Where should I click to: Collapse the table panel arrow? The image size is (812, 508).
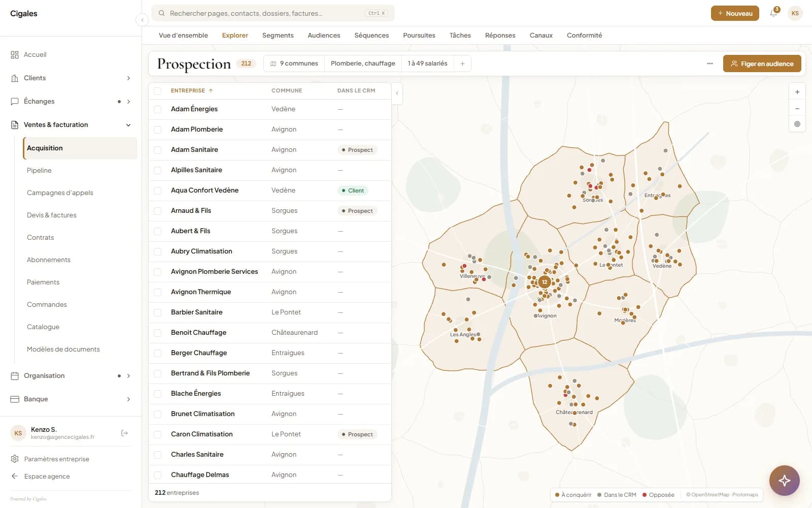(397, 93)
